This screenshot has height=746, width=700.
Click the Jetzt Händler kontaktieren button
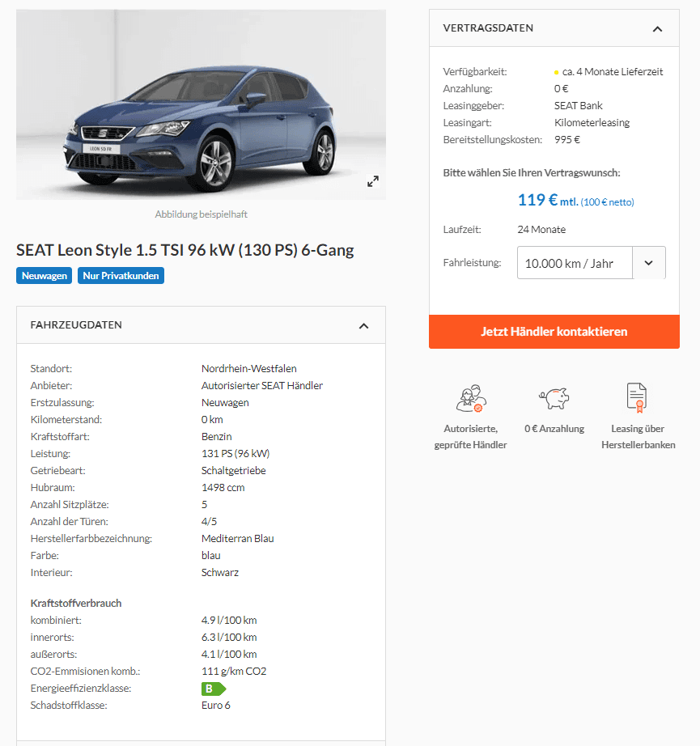click(x=554, y=332)
